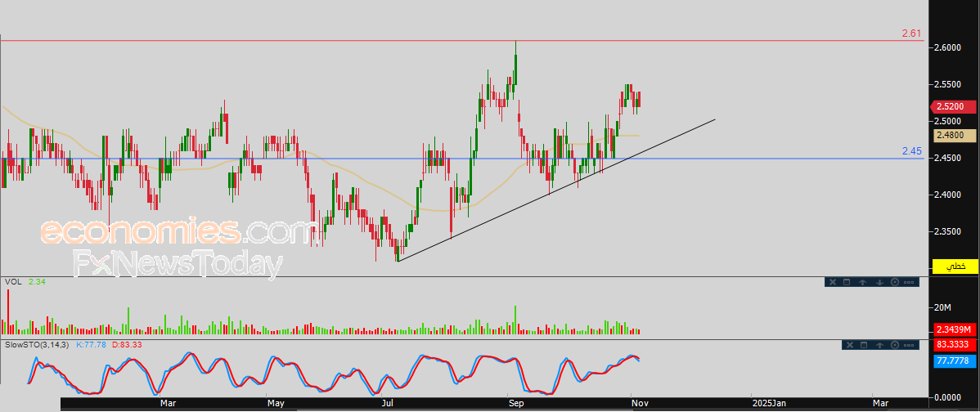Maximize the SlowSTO indicator panel
Screen dimensions: 980x412
pos(864,345)
